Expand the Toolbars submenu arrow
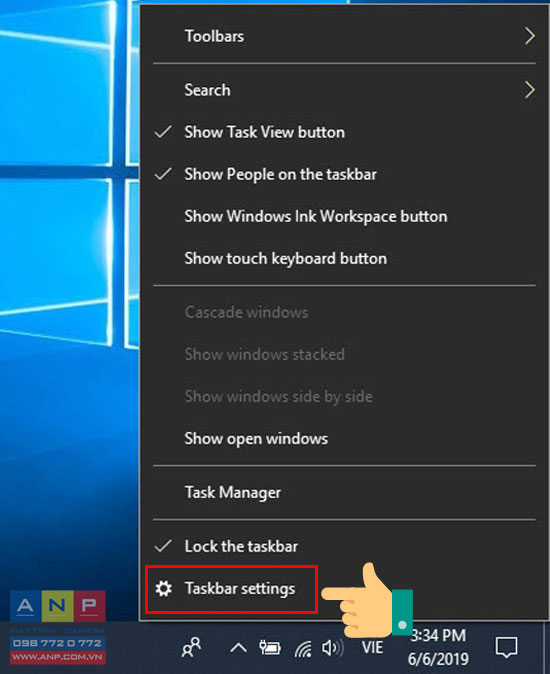 pyautogui.click(x=529, y=36)
